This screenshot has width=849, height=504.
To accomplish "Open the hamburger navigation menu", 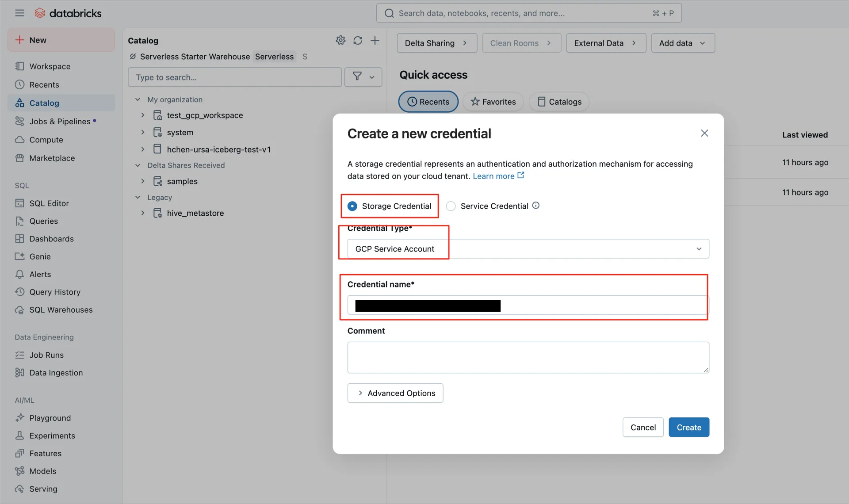I will coord(19,13).
